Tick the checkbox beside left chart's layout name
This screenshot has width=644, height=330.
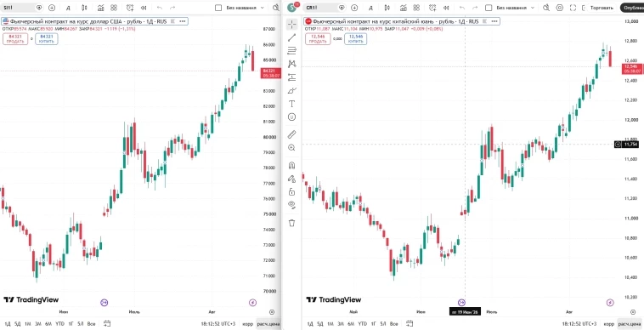coord(218,8)
